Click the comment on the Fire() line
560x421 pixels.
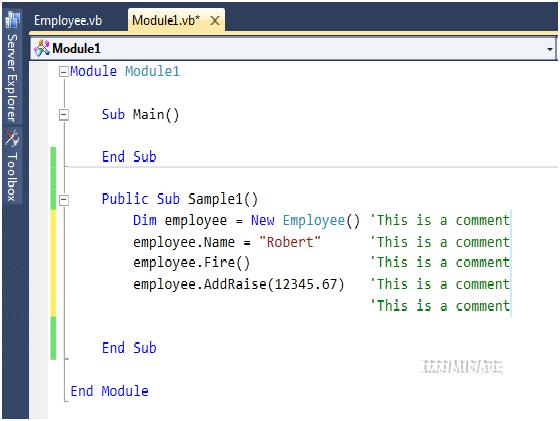click(x=440, y=262)
